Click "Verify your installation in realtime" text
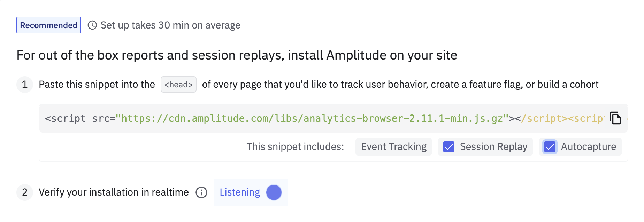The height and width of the screenshot is (222, 644). click(x=114, y=192)
